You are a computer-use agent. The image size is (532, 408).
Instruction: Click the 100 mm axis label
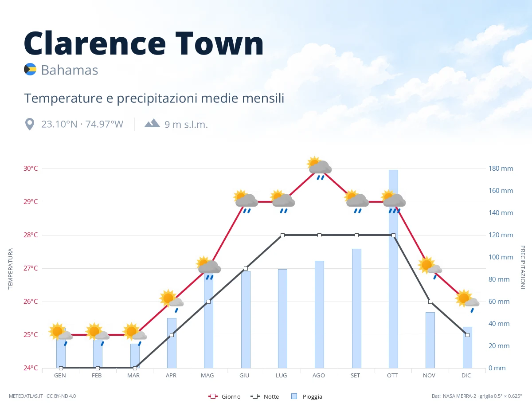click(501, 257)
